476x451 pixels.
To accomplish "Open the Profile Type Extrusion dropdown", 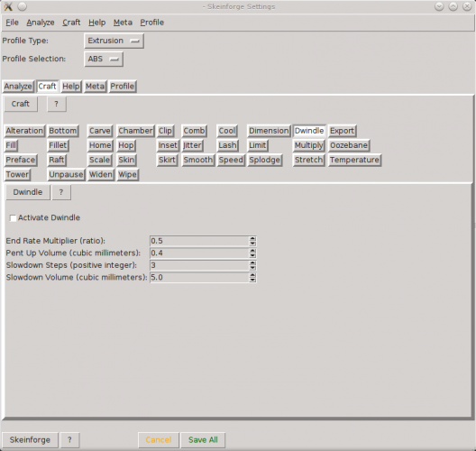I will click(x=114, y=41).
